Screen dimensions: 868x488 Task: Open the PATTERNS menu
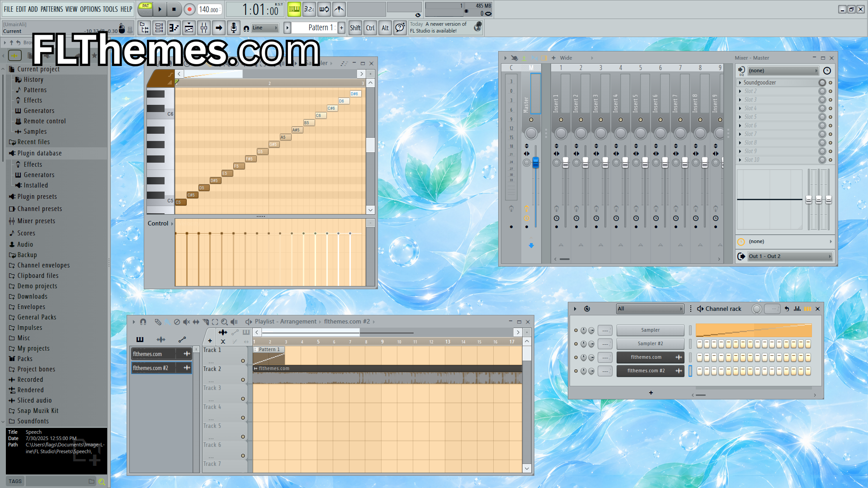pos(52,9)
